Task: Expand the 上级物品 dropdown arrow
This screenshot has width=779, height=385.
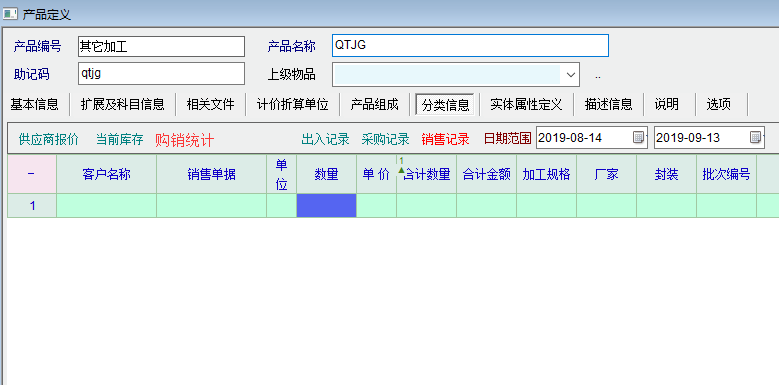Action: click(x=570, y=75)
